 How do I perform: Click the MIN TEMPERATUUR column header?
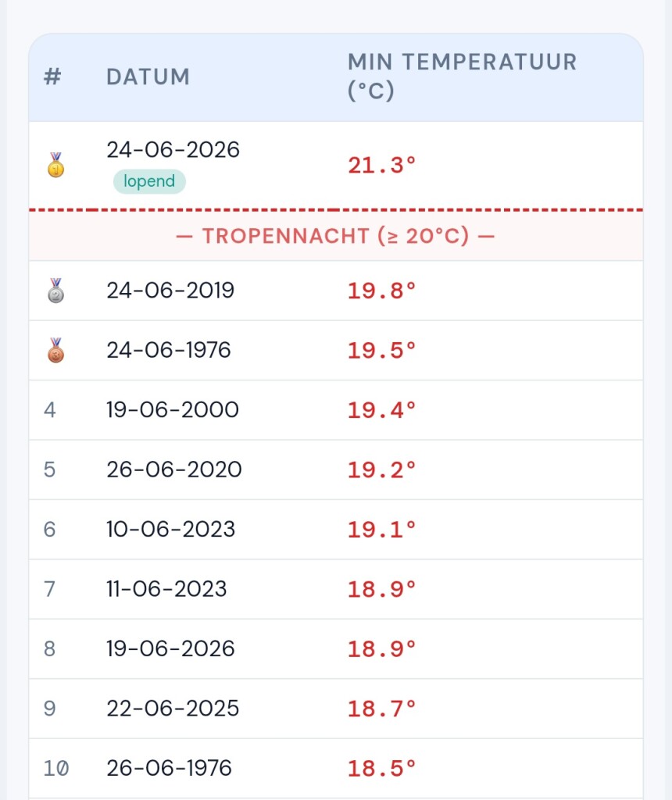click(x=463, y=76)
